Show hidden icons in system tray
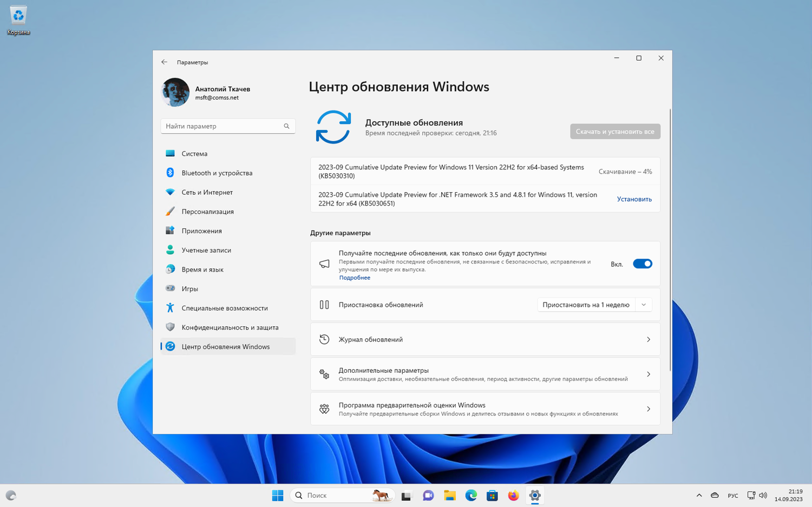The height and width of the screenshot is (507, 812). tap(699, 496)
